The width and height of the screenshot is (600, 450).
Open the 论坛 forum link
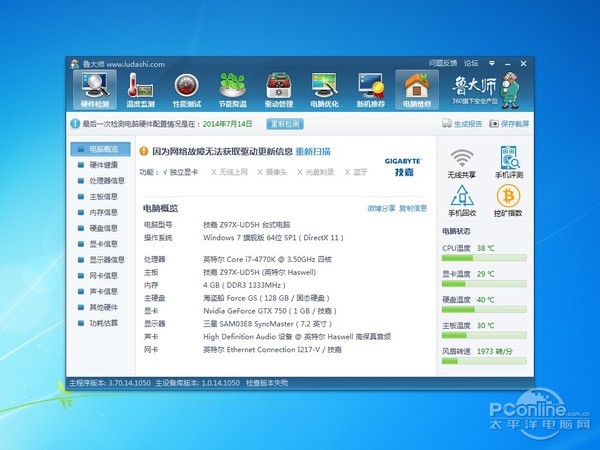pos(471,63)
